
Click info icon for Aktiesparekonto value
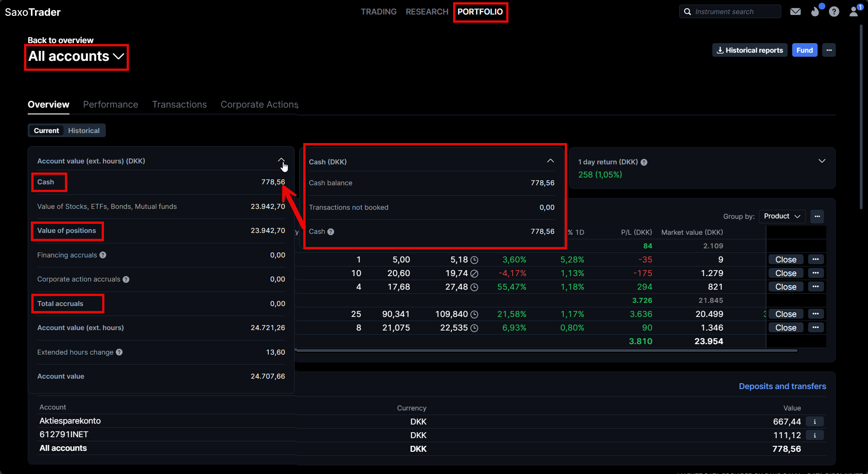[815, 422]
